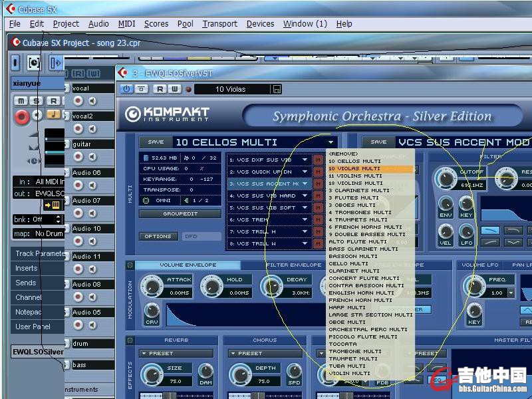Click the VST plugin power bypass icon
The height and width of the screenshot is (399, 532).
coord(126,89)
